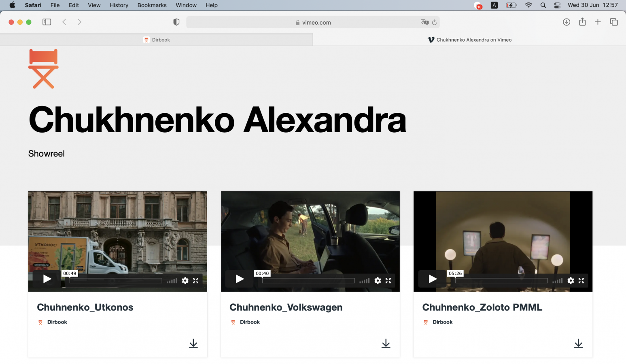Click the input source 'A' icon

coord(494,5)
